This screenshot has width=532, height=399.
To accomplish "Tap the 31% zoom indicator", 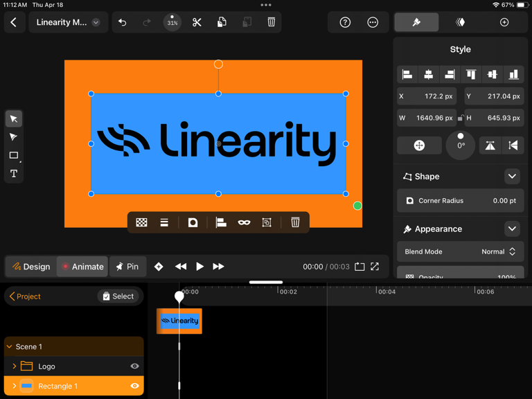I will tap(172, 22).
